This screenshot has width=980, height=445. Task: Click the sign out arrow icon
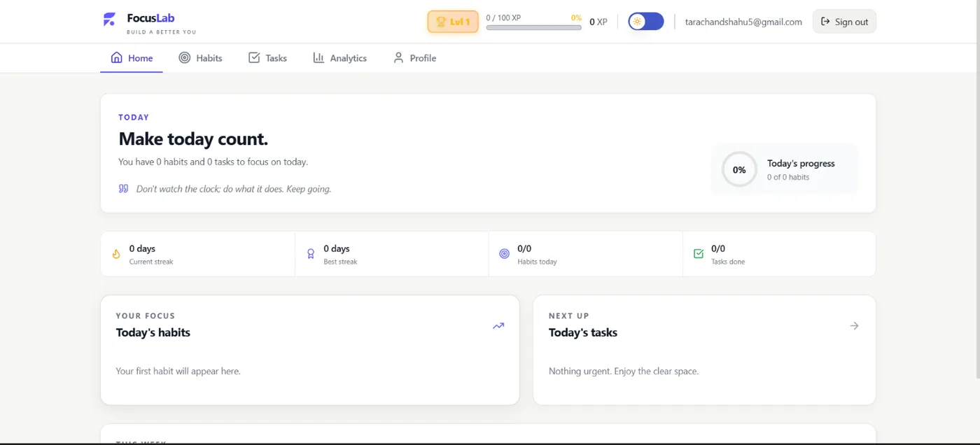(x=825, y=22)
